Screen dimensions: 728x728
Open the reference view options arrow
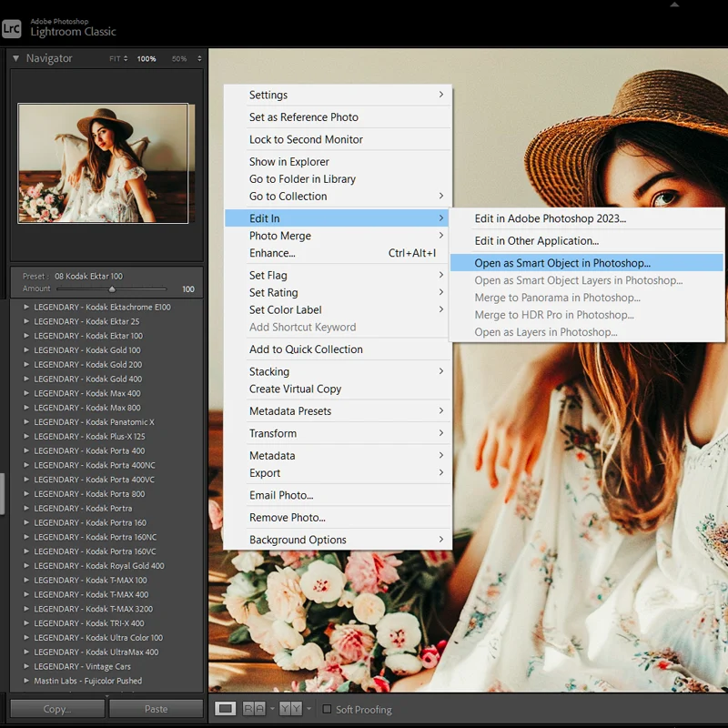point(272,709)
